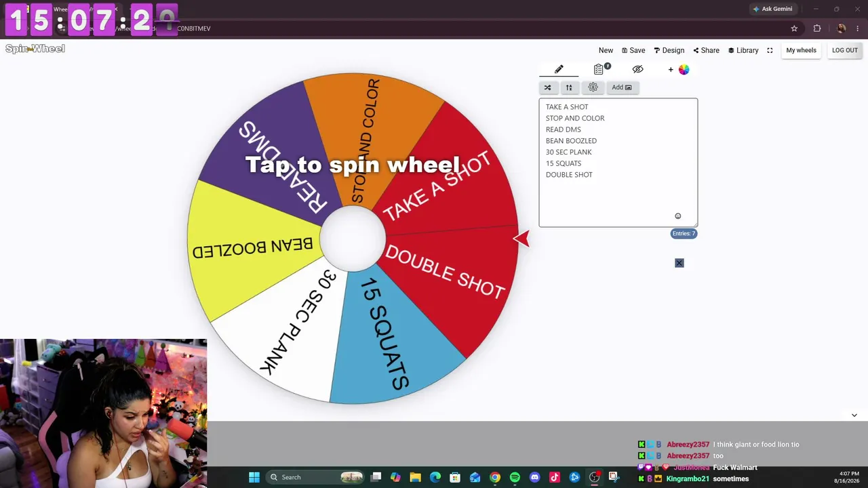Shuffle the entries list

(548, 87)
